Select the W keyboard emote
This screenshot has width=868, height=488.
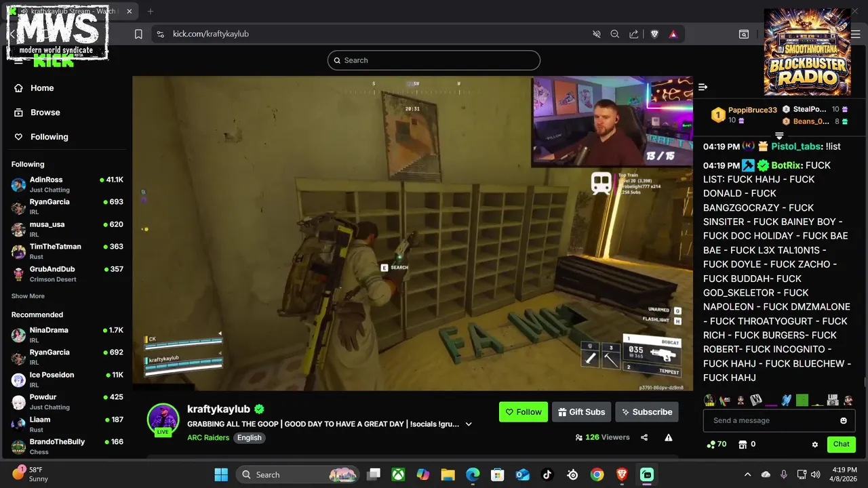[756, 401]
